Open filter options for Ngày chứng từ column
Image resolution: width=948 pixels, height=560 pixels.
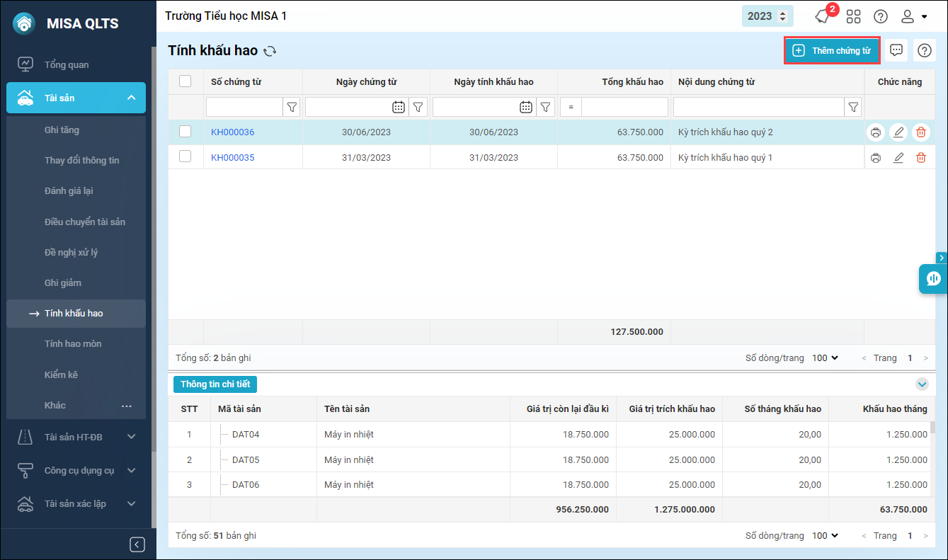pyautogui.click(x=418, y=107)
